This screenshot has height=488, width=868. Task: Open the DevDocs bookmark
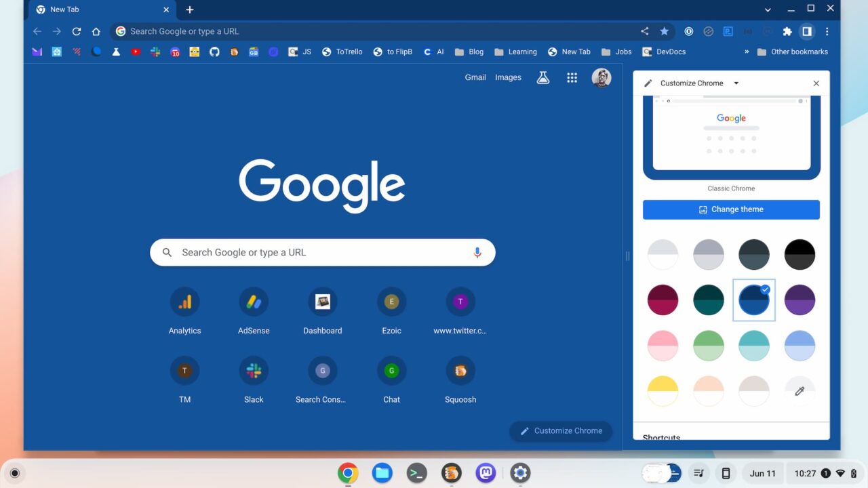664,52
